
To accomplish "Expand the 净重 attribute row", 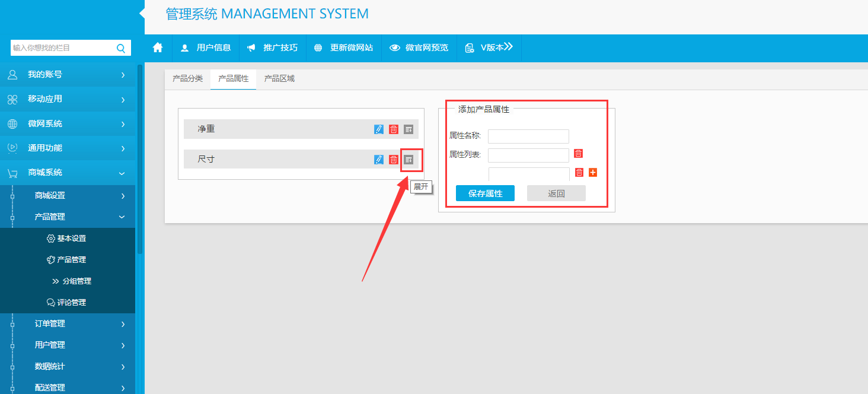I will [409, 129].
